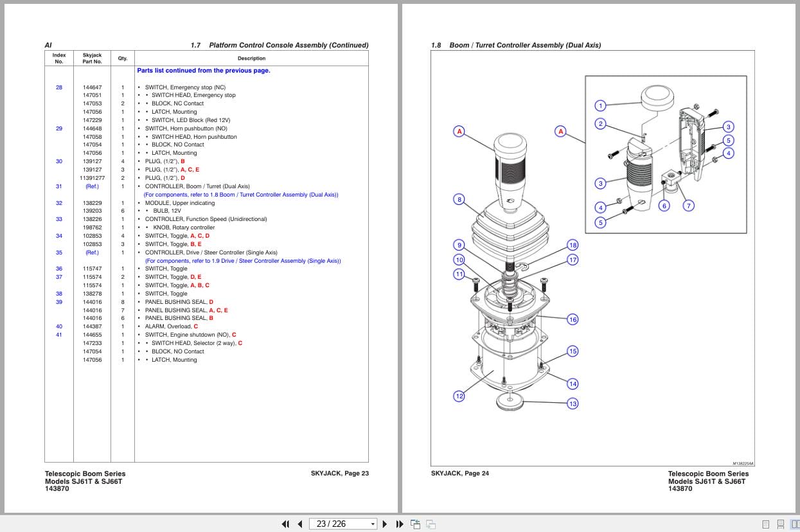Click (Ref.) in the Drive / Steer controller row
Image resolution: width=800 pixels, height=532 pixels.
pyautogui.click(x=92, y=253)
